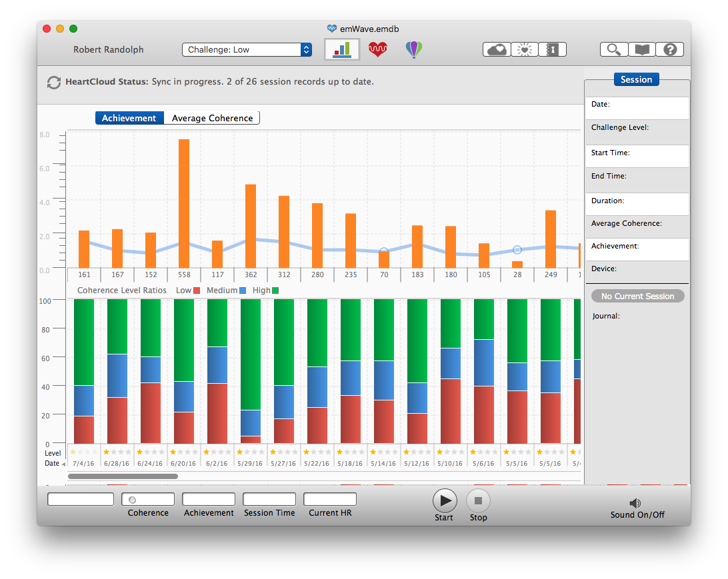728x579 pixels.
Task: Open the bar chart progress view
Action: point(341,49)
